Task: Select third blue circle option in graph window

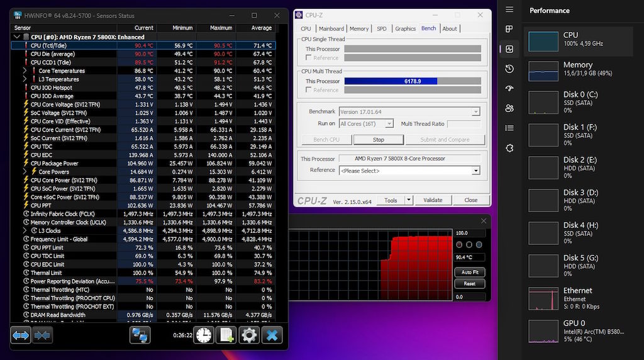Action: click(x=479, y=245)
